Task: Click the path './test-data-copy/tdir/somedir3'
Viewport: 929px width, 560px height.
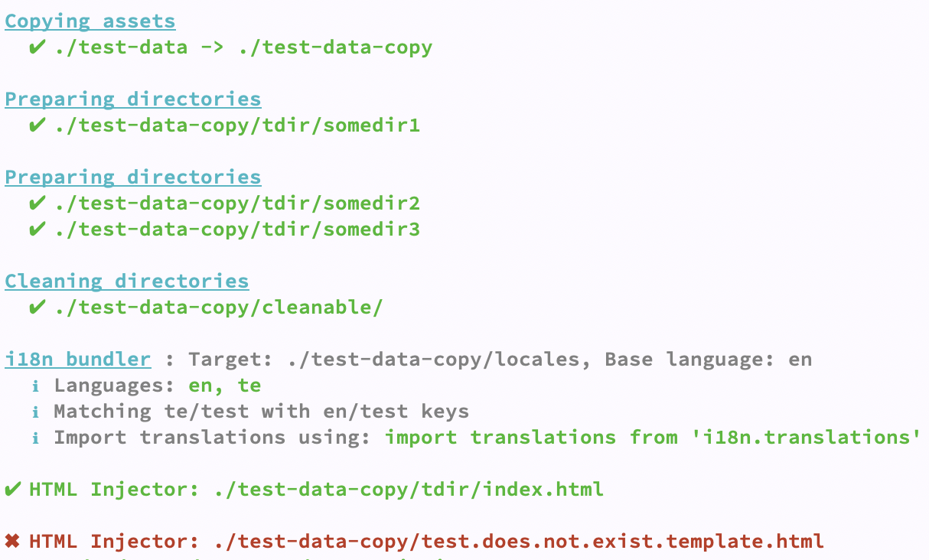Action: 237,230
